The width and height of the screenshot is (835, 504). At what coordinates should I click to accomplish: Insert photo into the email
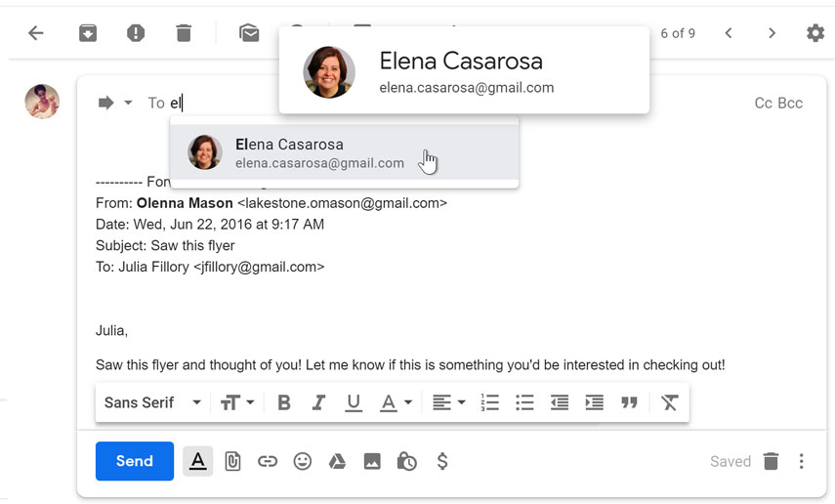tap(372, 461)
